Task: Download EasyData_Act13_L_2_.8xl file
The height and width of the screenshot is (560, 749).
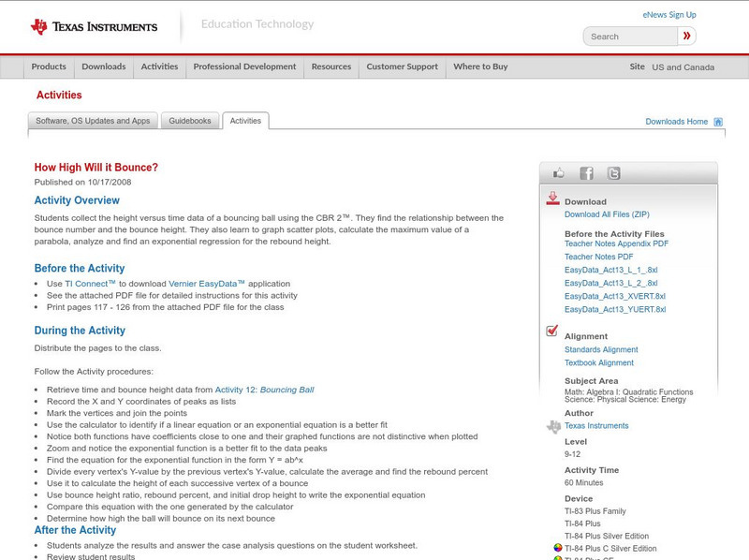Action: (611, 284)
